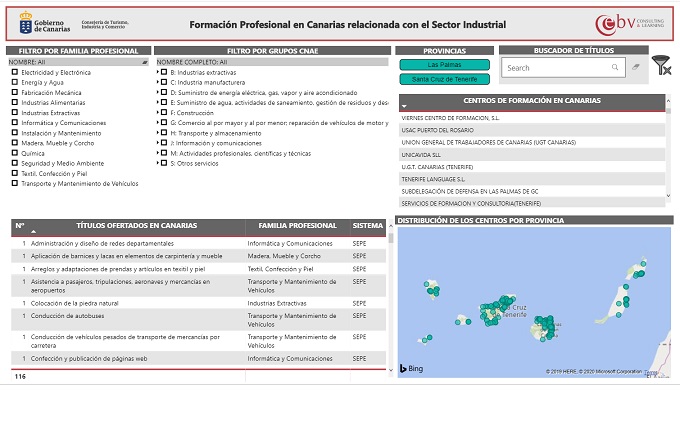Expand the C: Industria manufacturera group

[158, 82]
